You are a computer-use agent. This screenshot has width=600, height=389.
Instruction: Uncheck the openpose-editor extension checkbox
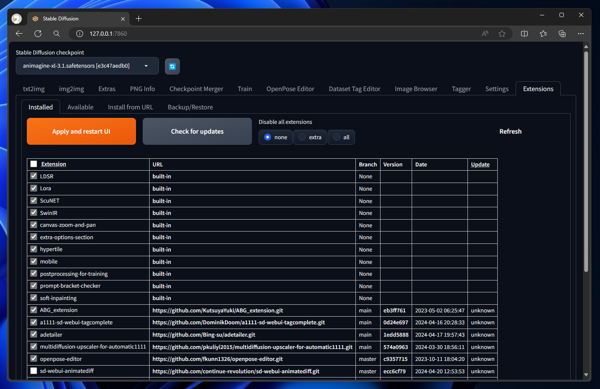(34, 358)
